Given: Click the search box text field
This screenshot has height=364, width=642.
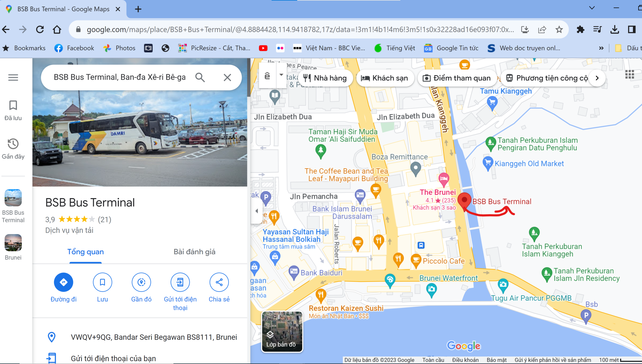Looking at the screenshot, I should [120, 77].
